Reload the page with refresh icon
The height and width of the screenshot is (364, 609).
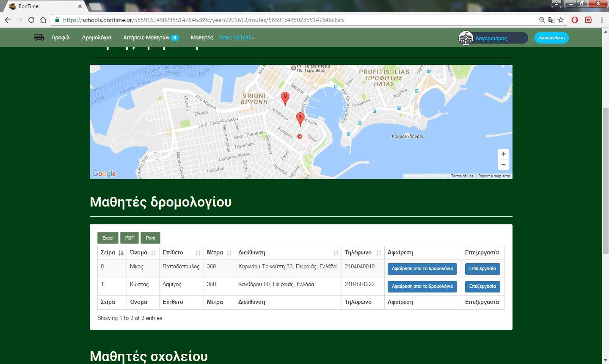[31, 20]
